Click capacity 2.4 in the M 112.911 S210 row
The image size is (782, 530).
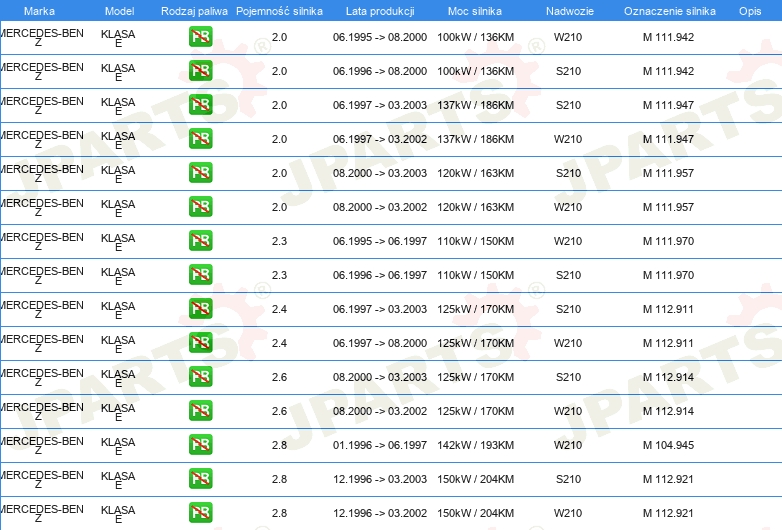(x=279, y=309)
